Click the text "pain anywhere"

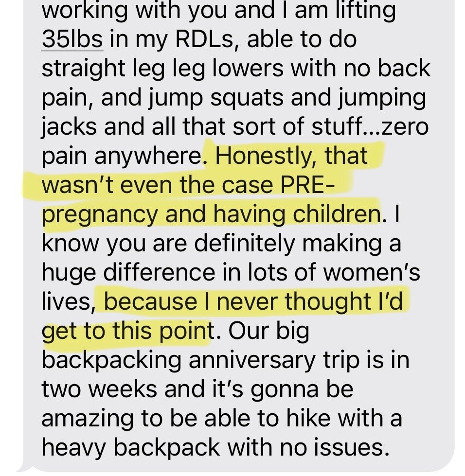[121, 157]
